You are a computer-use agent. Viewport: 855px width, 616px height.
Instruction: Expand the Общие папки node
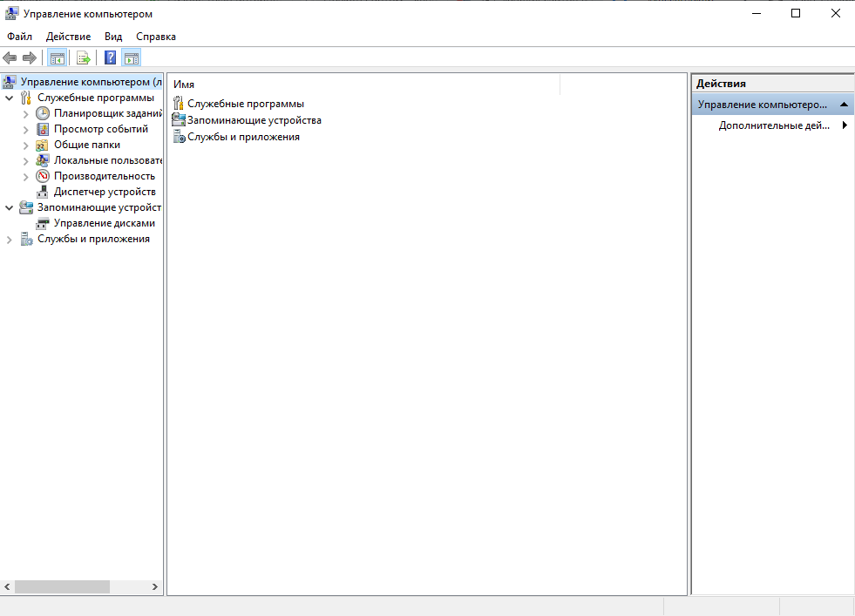(x=25, y=146)
